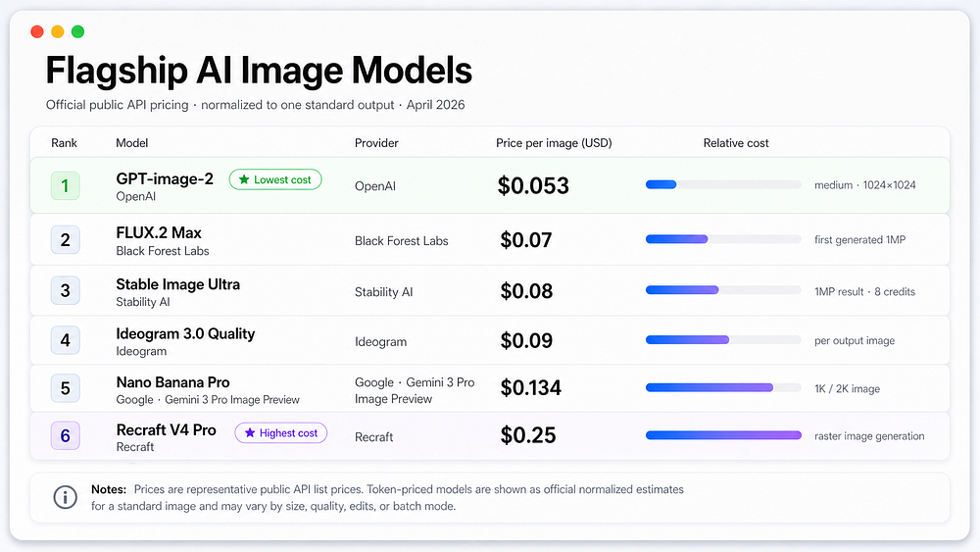Click the $0.134 price value
Screen dimensions: 980x552
pyautogui.click(x=530, y=387)
